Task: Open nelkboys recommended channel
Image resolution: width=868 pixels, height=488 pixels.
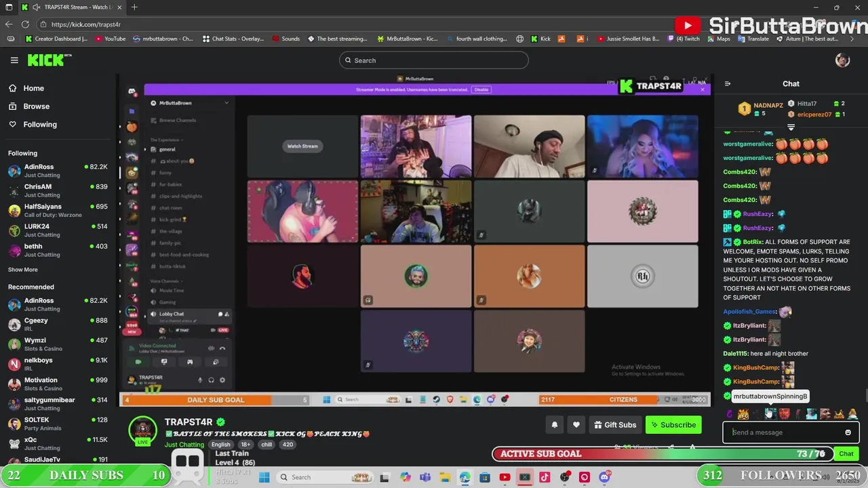Action: (58, 364)
